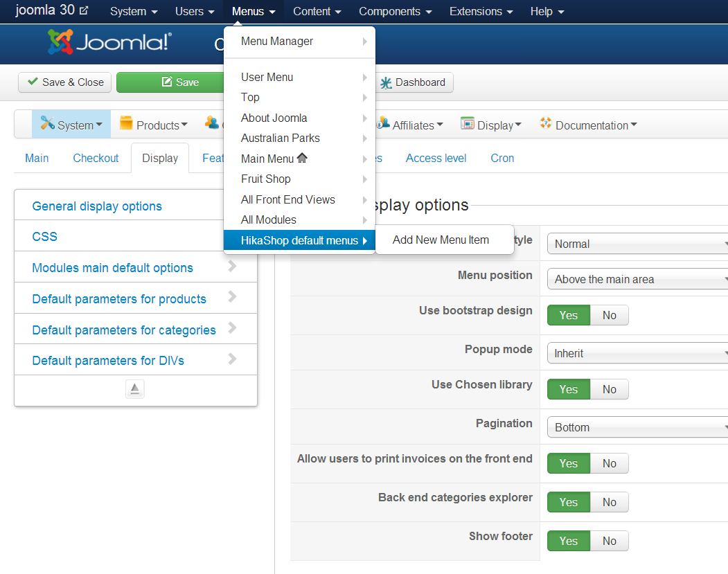The image size is (728, 574).
Task: Set Use Chosen library to No
Action: coord(609,389)
